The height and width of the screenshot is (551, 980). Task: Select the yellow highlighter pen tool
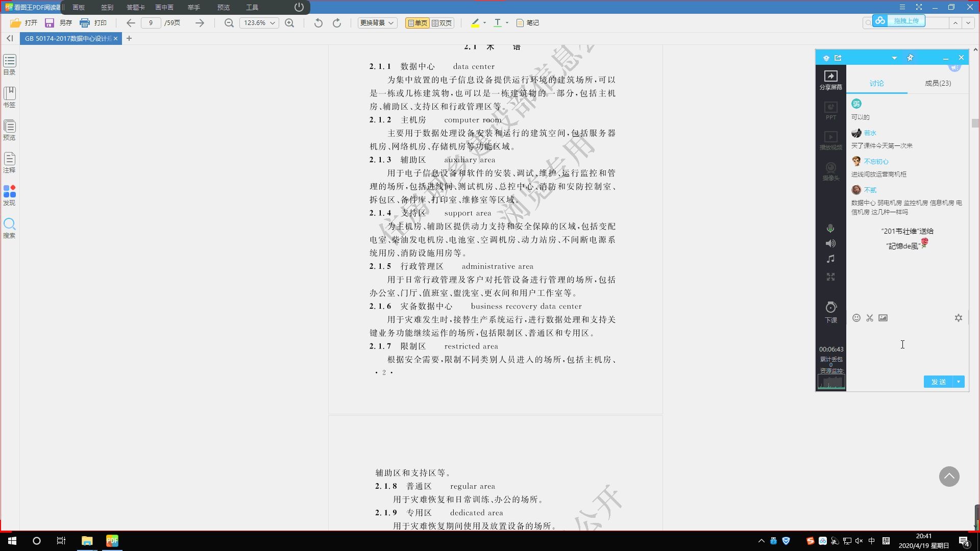475,23
